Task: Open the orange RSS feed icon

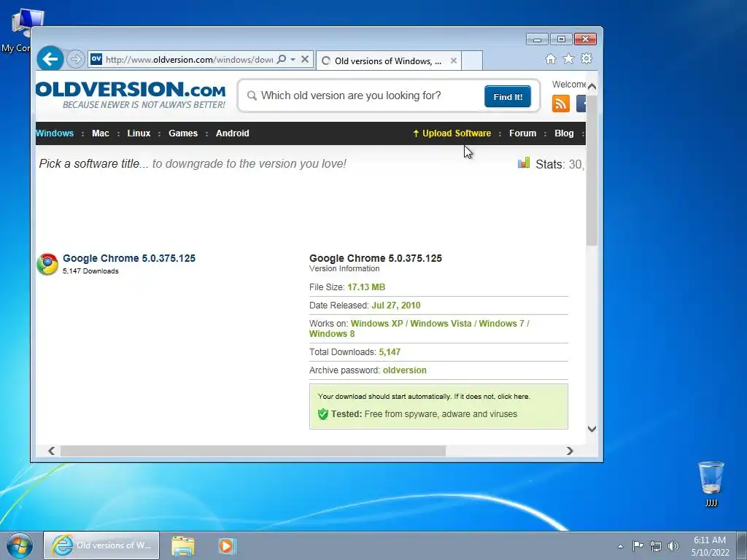Action: (561, 104)
